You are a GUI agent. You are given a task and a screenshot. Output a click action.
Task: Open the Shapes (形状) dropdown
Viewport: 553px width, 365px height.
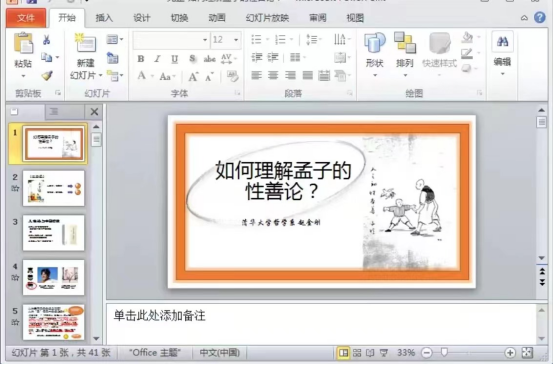coord(375,55)
